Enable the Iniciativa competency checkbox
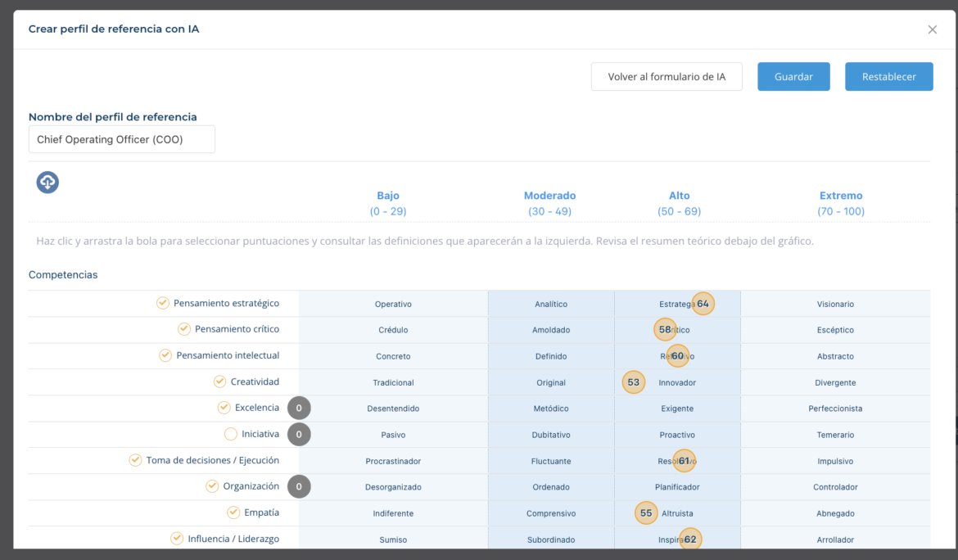 tap(229, 434)
